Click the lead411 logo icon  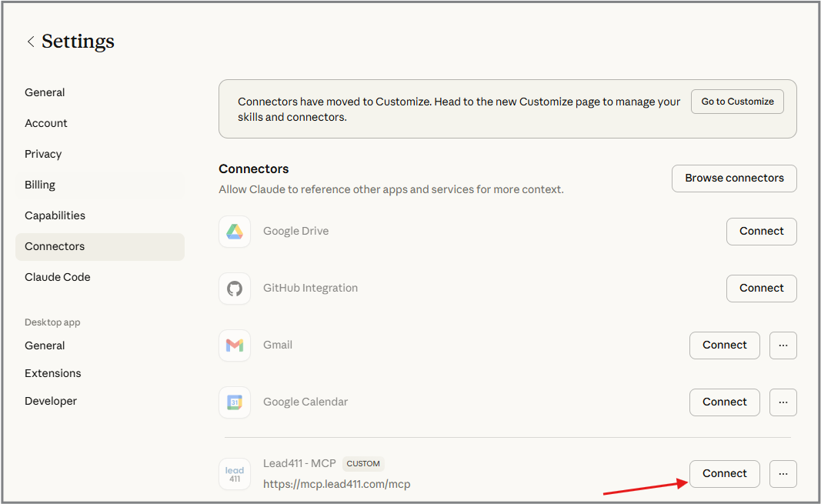tap(235, 474)
